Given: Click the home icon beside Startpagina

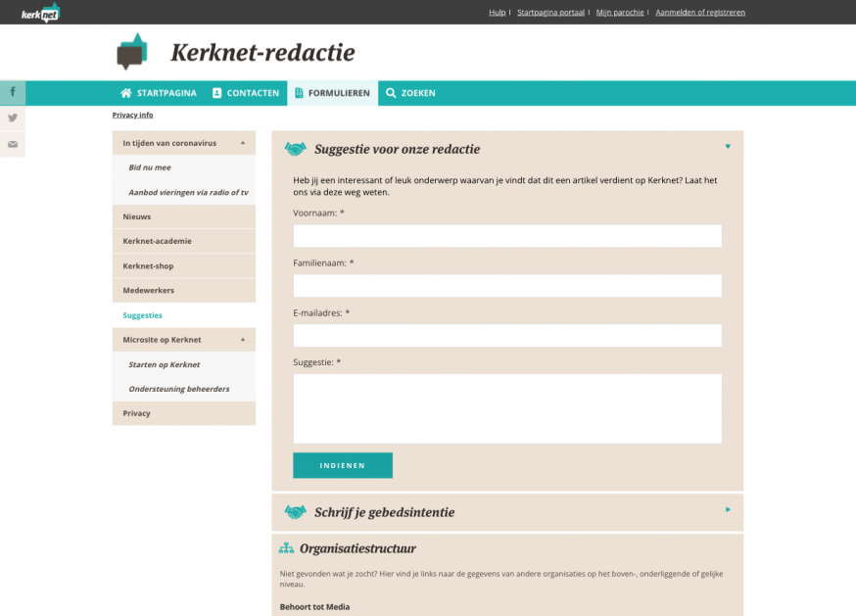Looking at the screenshot, I should click(x=126, y=93).
